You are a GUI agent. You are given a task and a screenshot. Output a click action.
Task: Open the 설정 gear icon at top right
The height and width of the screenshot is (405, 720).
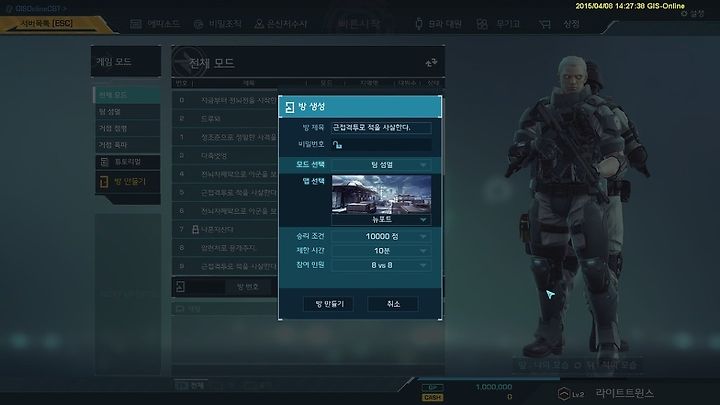[684, 14]
